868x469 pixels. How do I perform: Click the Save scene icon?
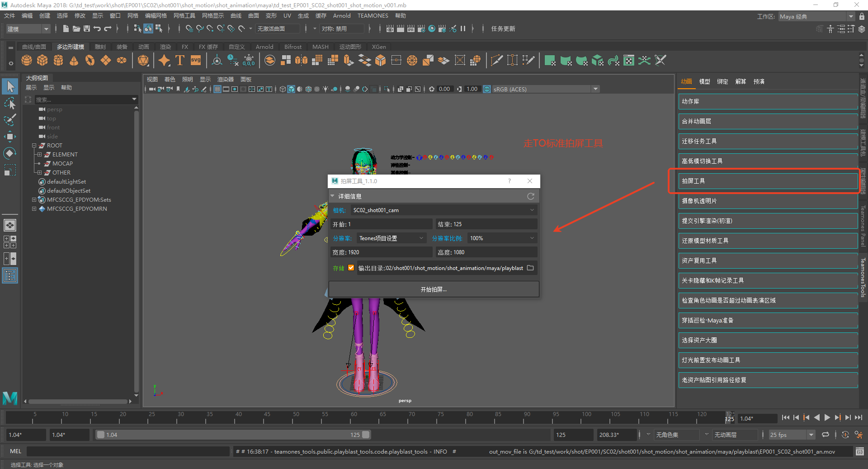click(87, 28)
